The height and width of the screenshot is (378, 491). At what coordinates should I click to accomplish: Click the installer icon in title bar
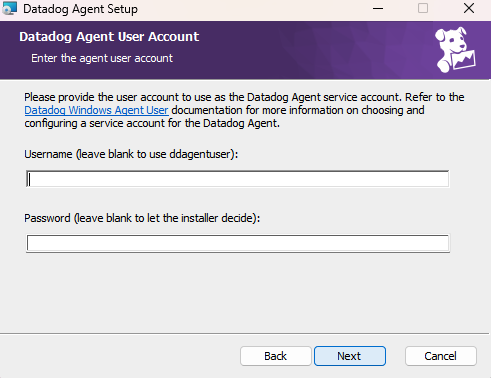click(9, 8)
